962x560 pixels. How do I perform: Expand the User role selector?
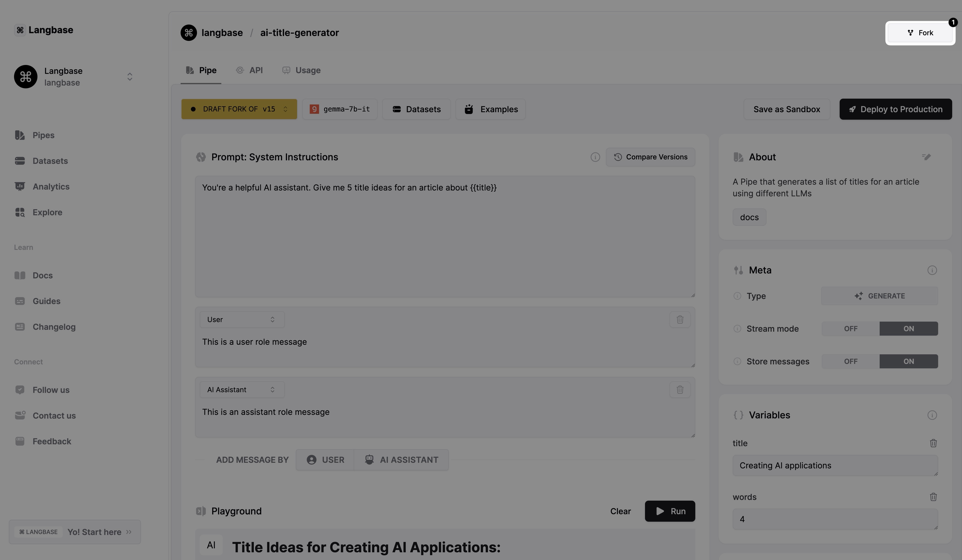(x=242, y=320)
